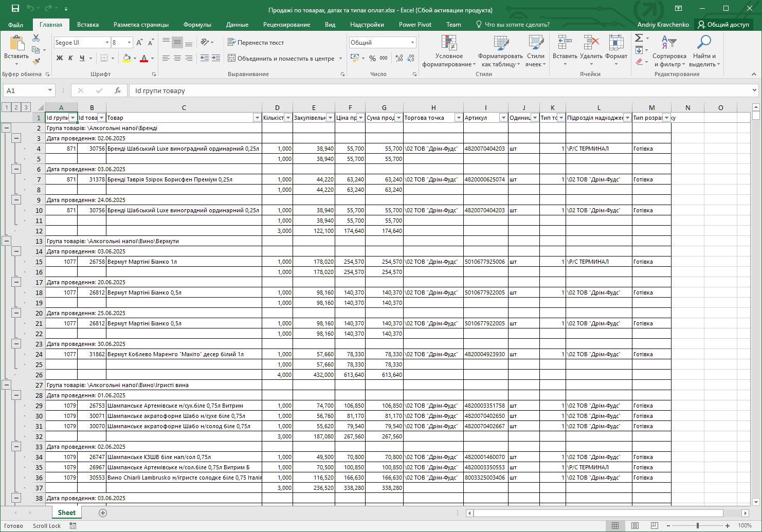Click decrease decimal icon
Viewport: 762px width, 532px height.
coord(410,58)
